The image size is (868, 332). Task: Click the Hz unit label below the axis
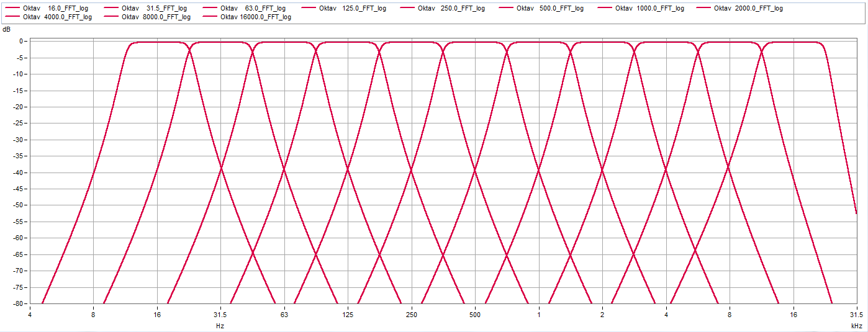[x=220, y=325]
